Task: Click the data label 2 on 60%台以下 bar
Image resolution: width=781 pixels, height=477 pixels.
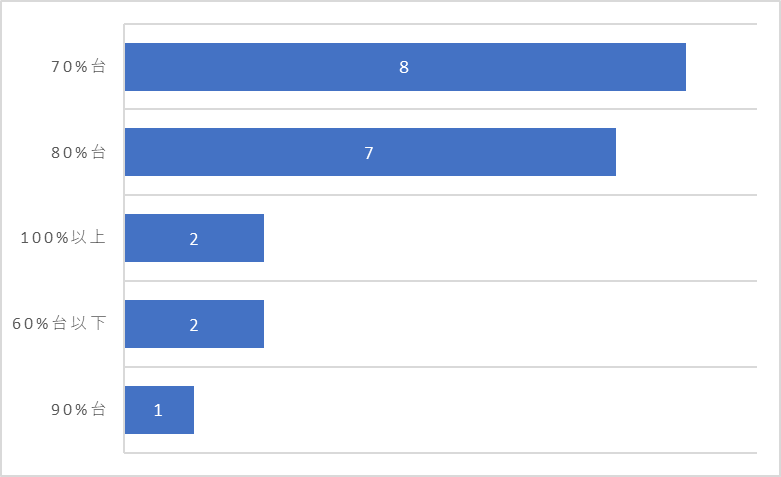Action: (x=194, y=325)
